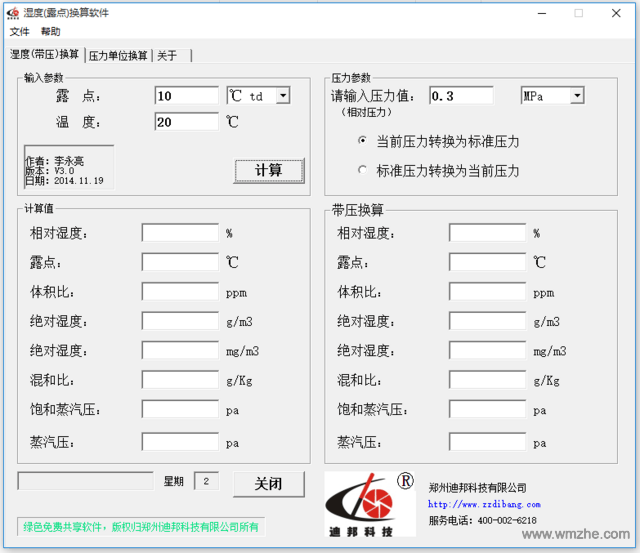Open the 文件 menu
The width and height of the screenshot is (640, 553).
coord(19,31)
